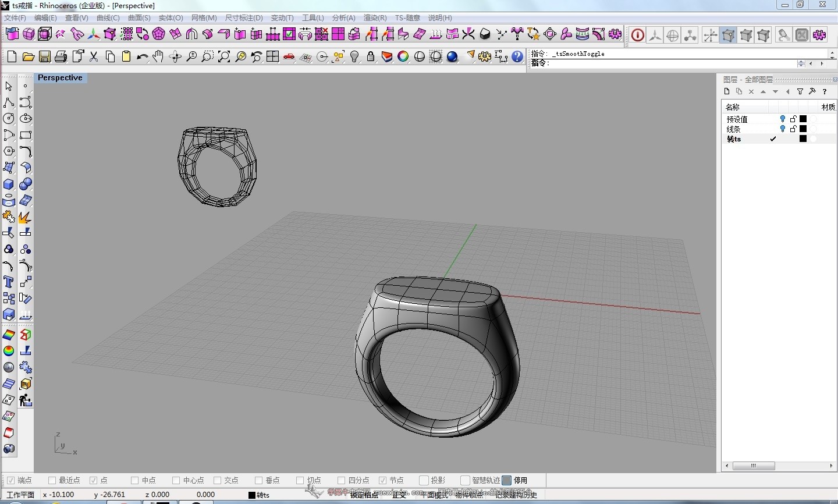Click the axis arrows manipulator icon

(655, 36)
